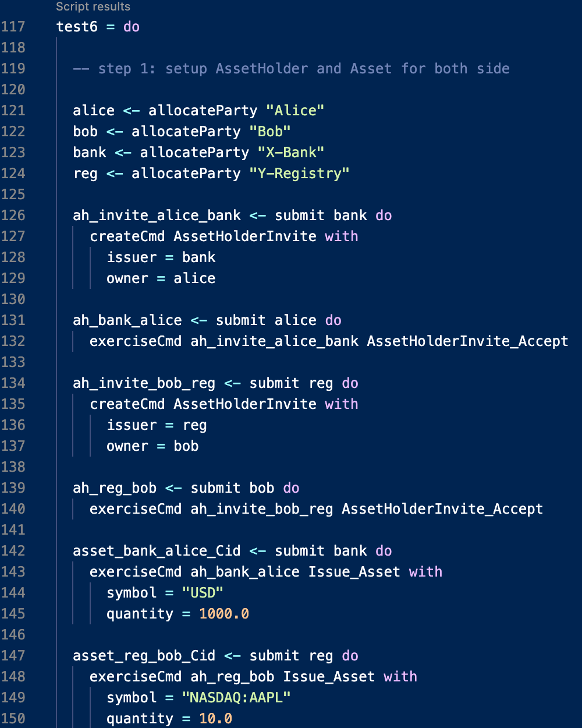Click AssetHolderInvite on line 127

pyautogui.click(x=245, y=236)
